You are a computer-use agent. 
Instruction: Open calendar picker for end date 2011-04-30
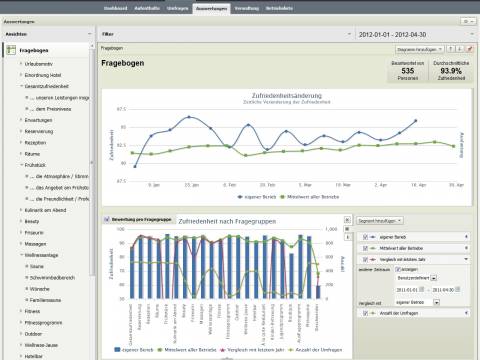458,290
